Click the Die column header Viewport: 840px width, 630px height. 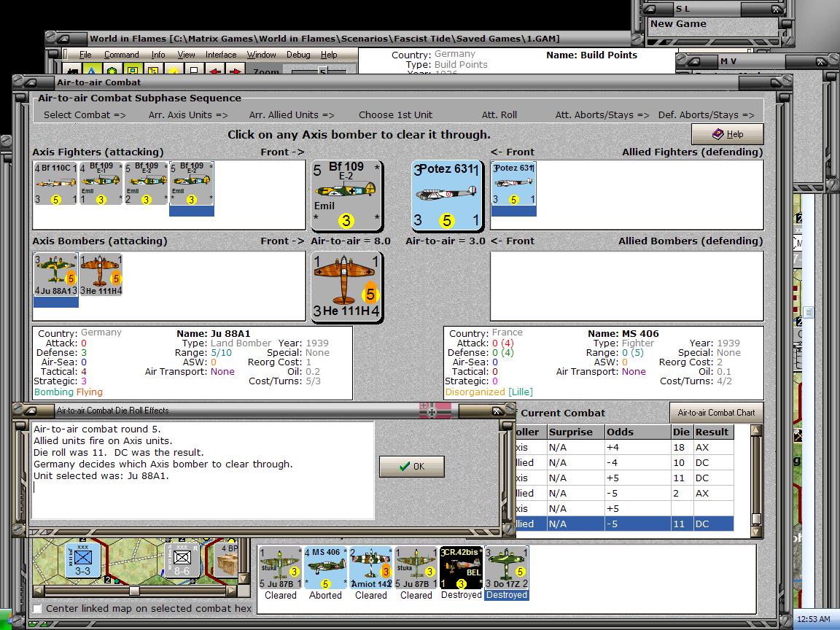click(x=682, y=432)
